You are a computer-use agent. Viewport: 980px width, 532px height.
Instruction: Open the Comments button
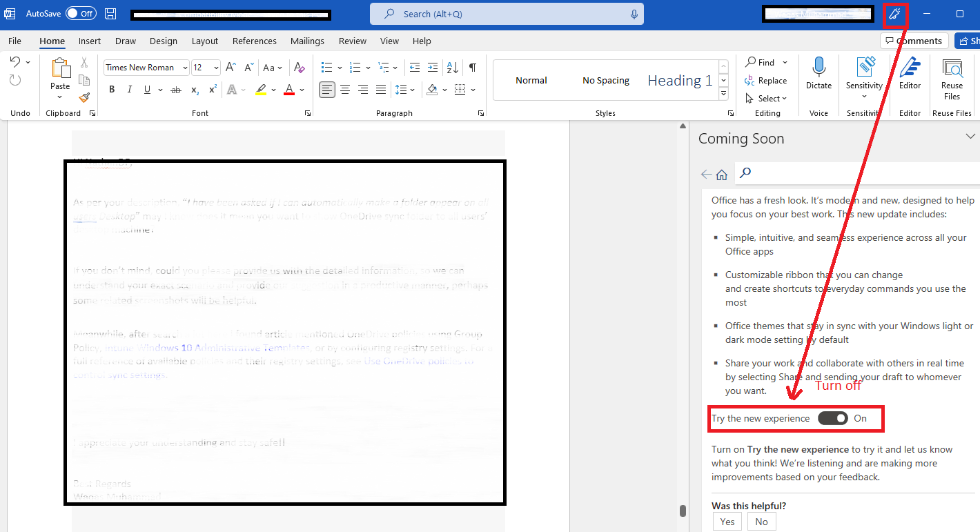pos(914,41)
